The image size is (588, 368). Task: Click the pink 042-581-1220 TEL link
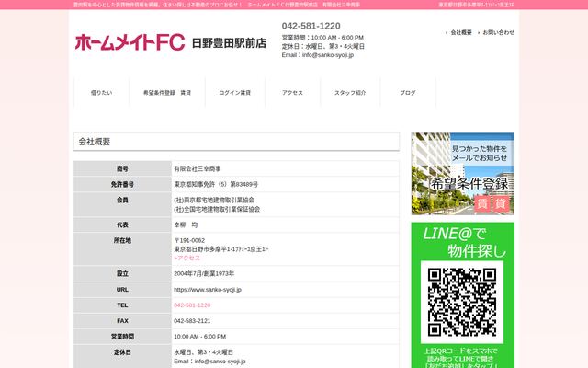[192, 305]
